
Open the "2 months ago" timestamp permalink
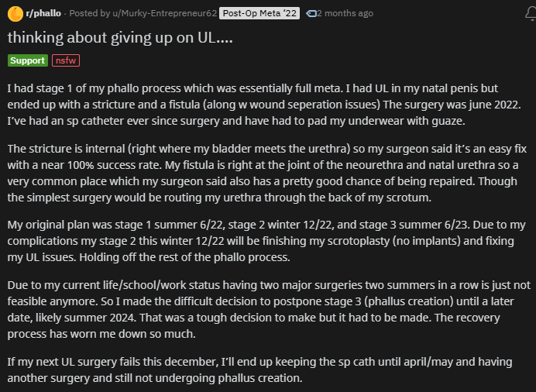[x=345, y=13]
